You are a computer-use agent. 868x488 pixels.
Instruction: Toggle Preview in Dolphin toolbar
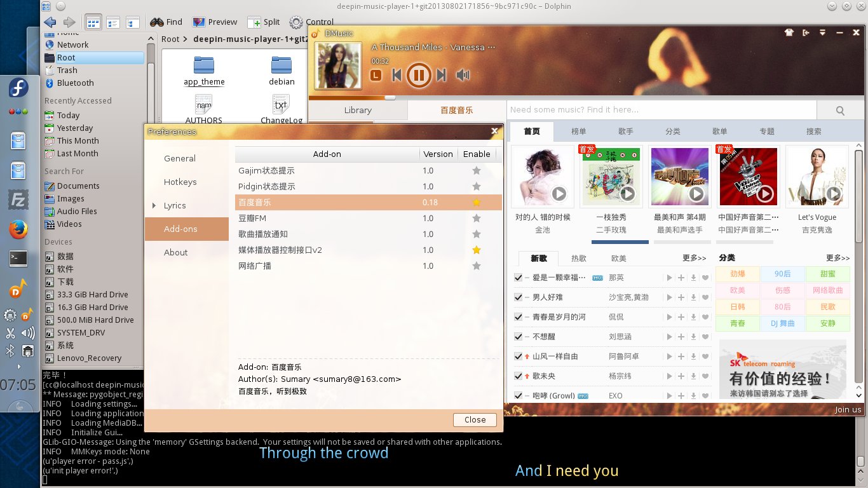214,22
